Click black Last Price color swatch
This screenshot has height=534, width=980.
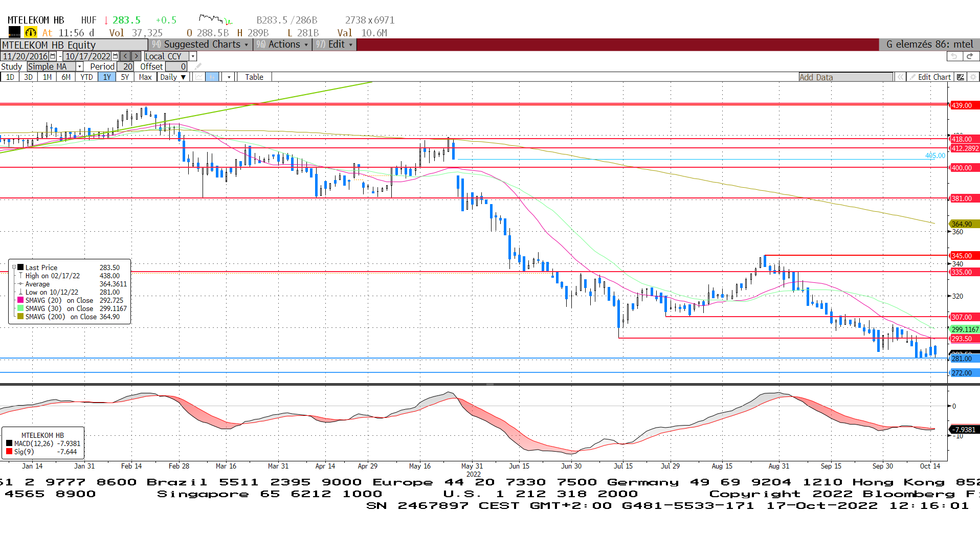coord(20,267)
